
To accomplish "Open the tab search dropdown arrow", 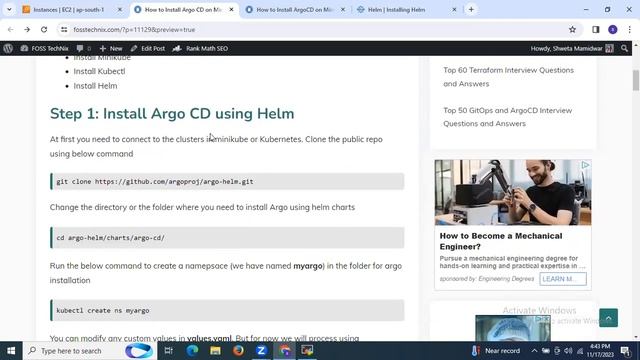I will click(9, 9).
